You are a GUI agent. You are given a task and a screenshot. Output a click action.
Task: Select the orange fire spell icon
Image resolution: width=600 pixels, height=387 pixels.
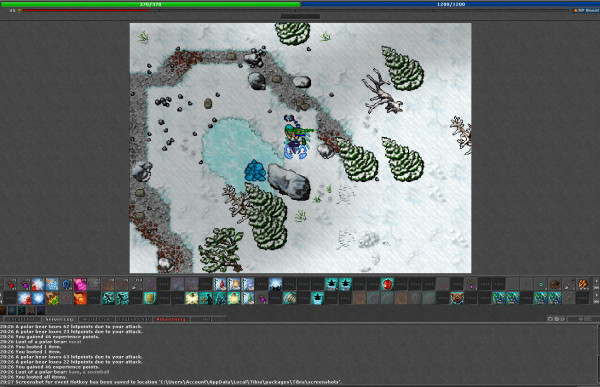(x=80, y=298)
